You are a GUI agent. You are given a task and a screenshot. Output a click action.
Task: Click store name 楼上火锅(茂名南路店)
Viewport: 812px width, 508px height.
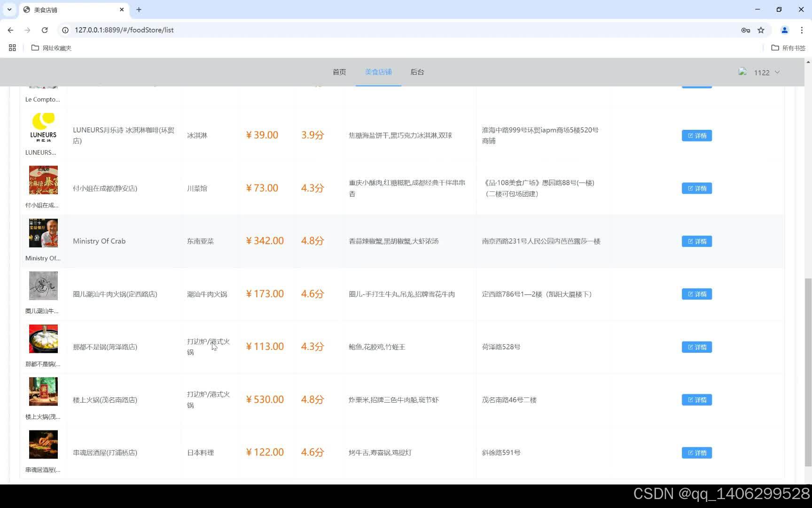105,400
